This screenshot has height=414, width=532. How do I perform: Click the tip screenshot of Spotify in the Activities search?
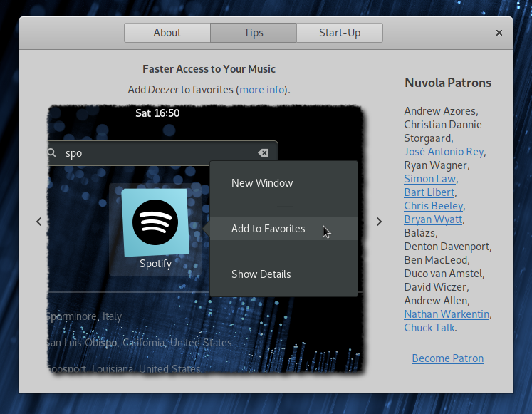206,239
